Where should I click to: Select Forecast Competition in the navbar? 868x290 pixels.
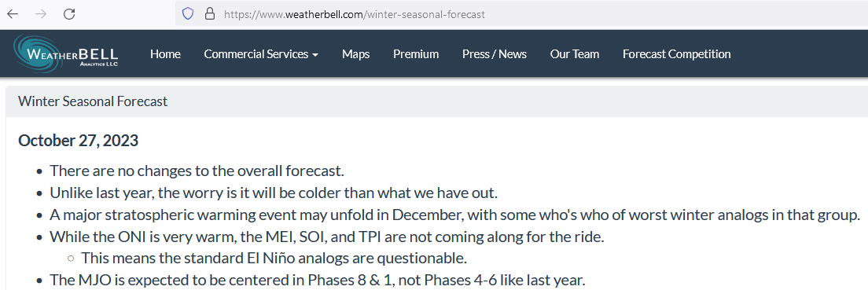tap(676, 54)
